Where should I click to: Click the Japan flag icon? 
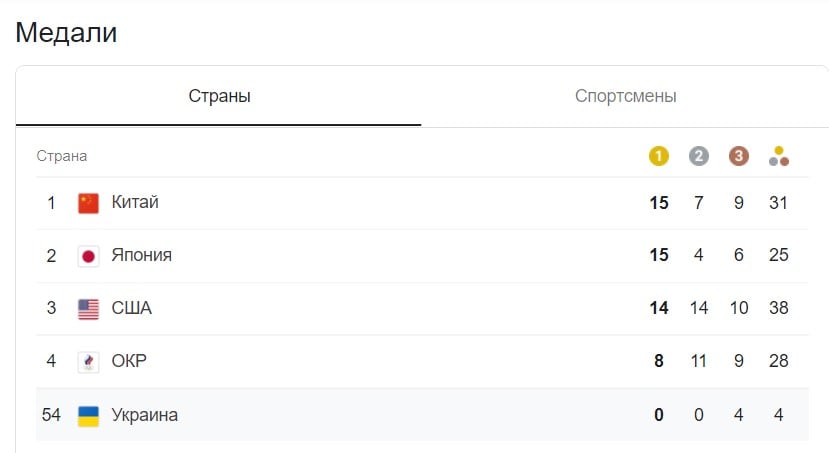(x=88, y=256)
